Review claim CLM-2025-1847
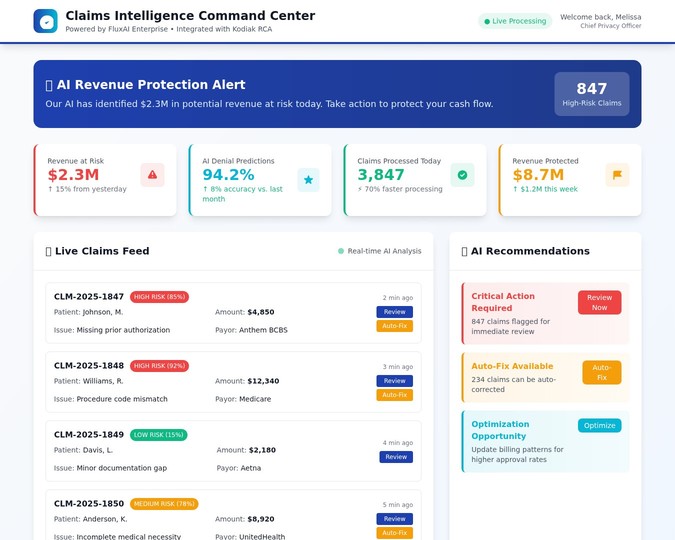 pos(395,312)
